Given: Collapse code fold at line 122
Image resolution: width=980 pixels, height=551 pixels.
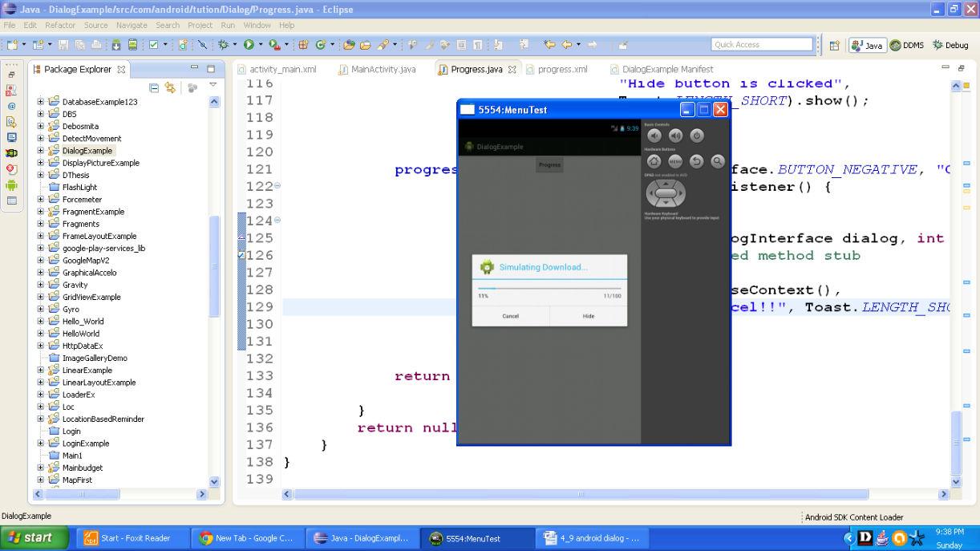Looking at the screenshot, I should click(277, 186).
